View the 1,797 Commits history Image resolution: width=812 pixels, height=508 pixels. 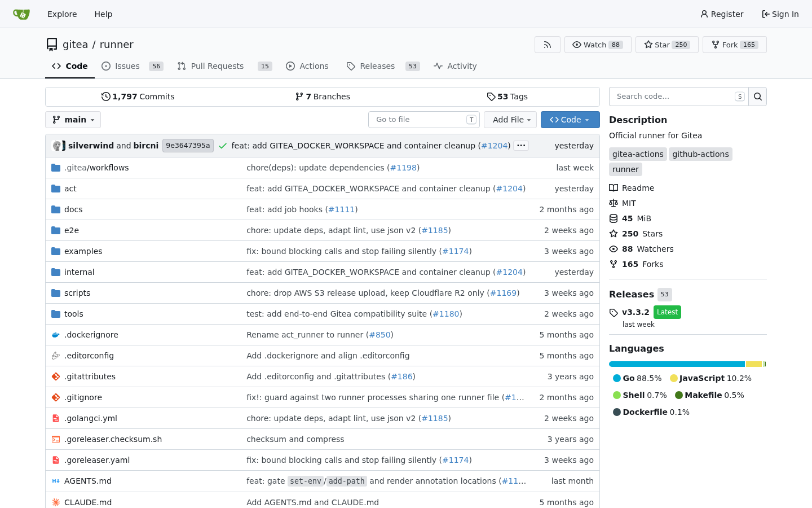coord(138,97)
